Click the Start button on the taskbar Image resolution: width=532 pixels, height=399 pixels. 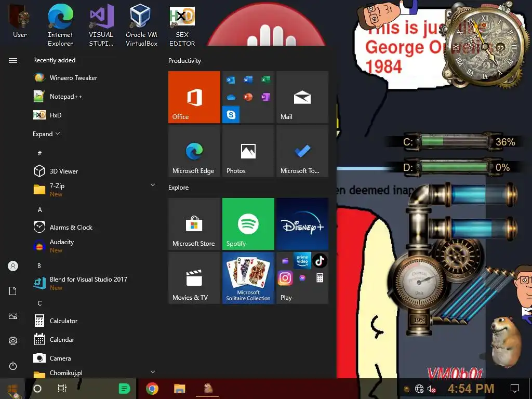click(13, 389)
